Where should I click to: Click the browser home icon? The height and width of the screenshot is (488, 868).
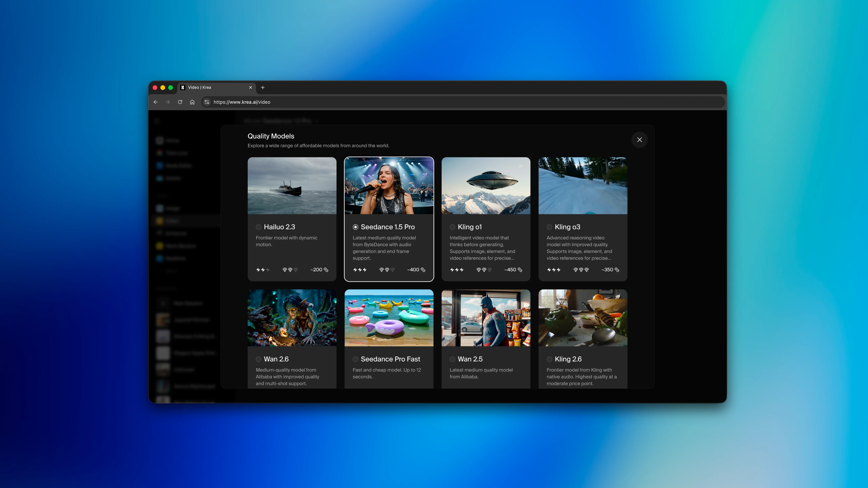(x=192, y=102)
